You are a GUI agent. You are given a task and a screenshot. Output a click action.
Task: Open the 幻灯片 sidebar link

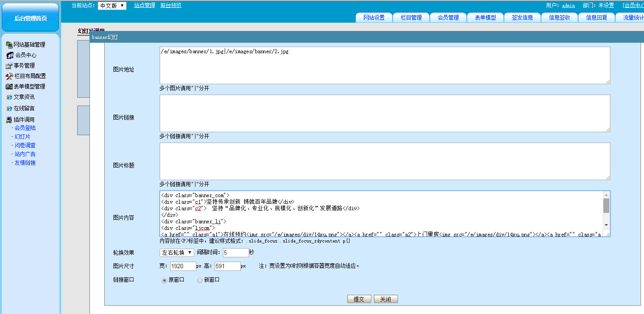click(22, 137)
